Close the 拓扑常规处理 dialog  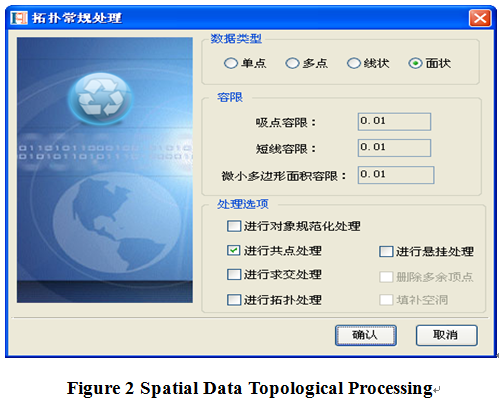click(480, 18)
